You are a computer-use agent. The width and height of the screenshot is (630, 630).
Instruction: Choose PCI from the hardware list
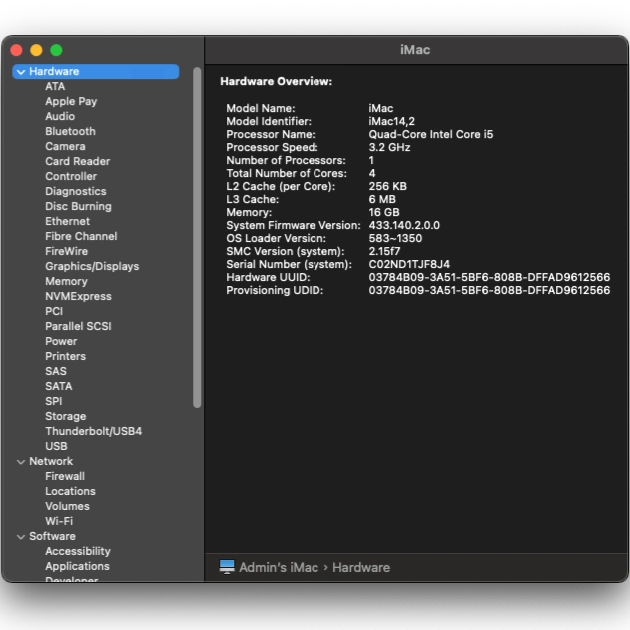(x=54, y=311)
